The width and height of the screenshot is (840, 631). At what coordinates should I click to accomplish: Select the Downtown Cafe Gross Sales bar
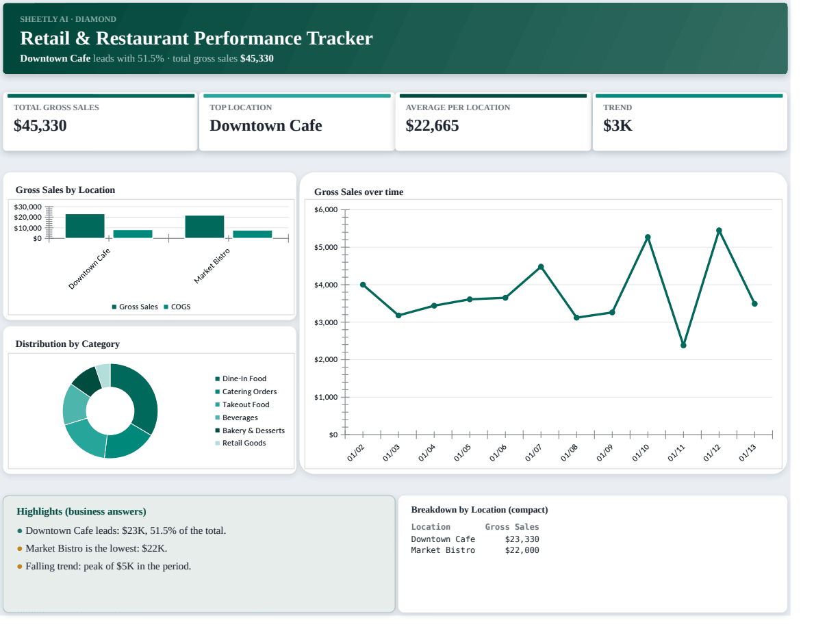click(x=85, y=226)
